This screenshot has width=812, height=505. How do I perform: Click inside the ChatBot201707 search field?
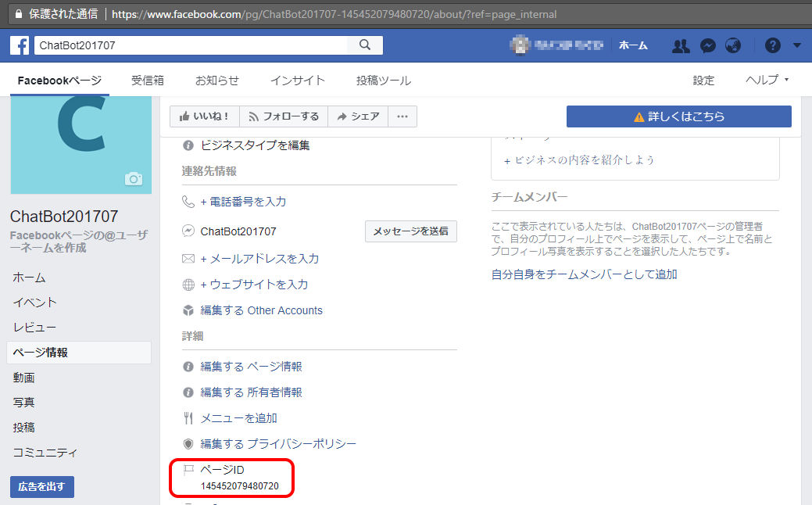coord(191,45)
